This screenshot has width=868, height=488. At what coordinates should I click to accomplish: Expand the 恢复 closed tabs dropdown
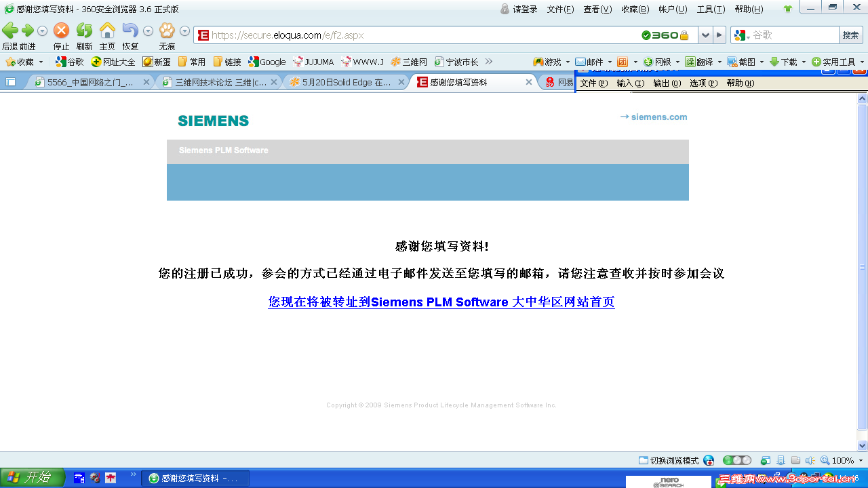(148, 31)
